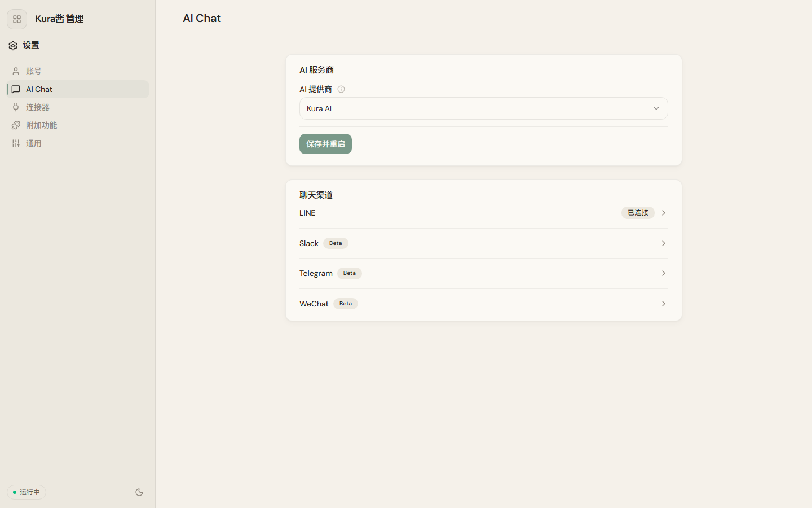Image resolution: width=812 pixels, height=508 pixels.
Task: Click the 运行中 status indicator
Action: coord(27,492)
